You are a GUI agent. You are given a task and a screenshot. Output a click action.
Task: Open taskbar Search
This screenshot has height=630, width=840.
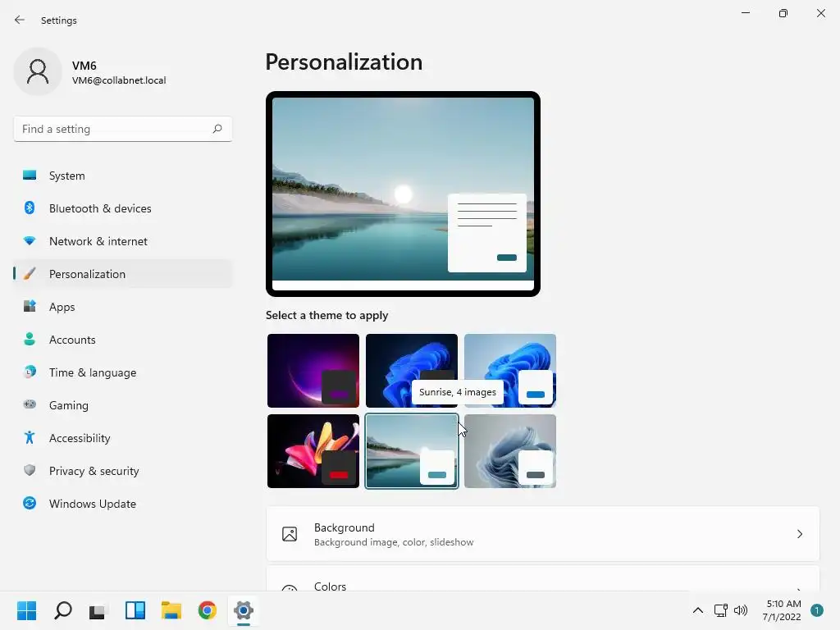[62, 610]
